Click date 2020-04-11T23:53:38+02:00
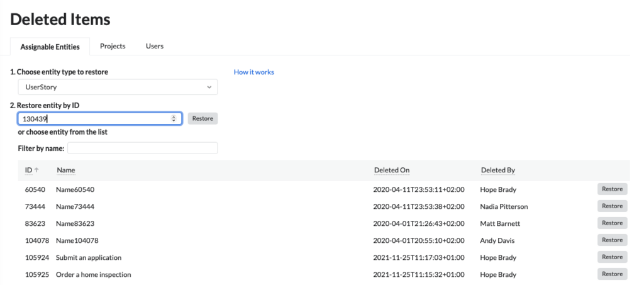The height and width of the screenshot is (285, 644). (418, 206)
